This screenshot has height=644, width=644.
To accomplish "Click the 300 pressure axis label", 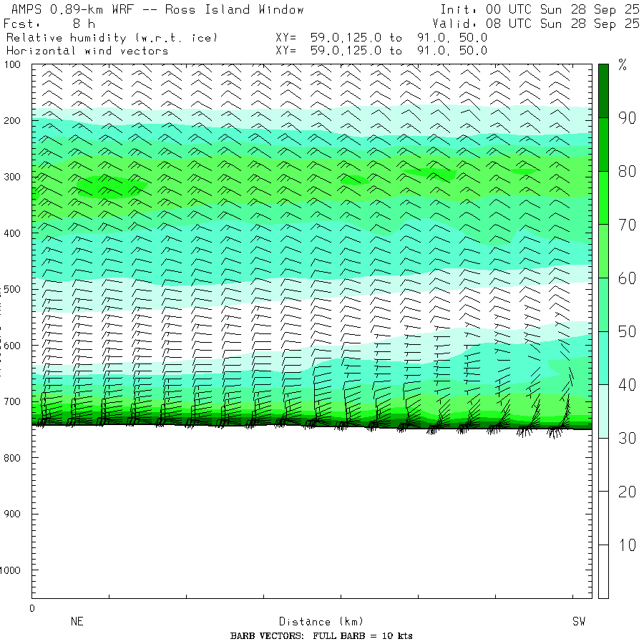I will pos(12,177).
